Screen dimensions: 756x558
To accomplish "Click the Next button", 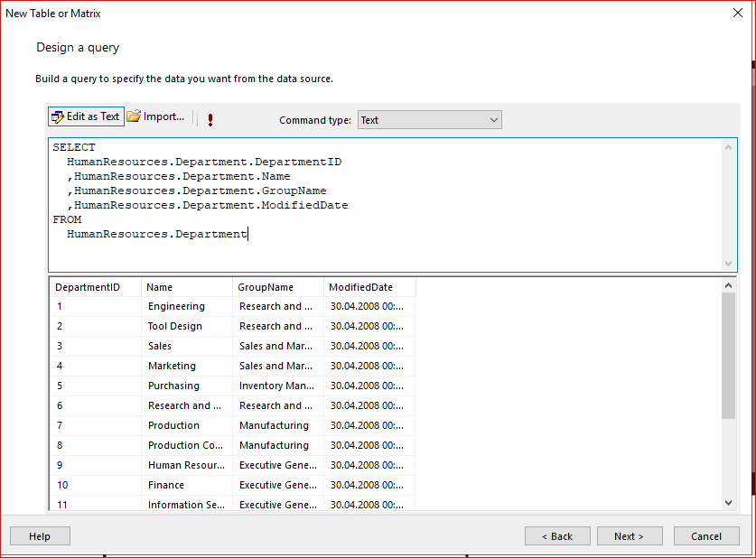I will click(x=629, y=535).
